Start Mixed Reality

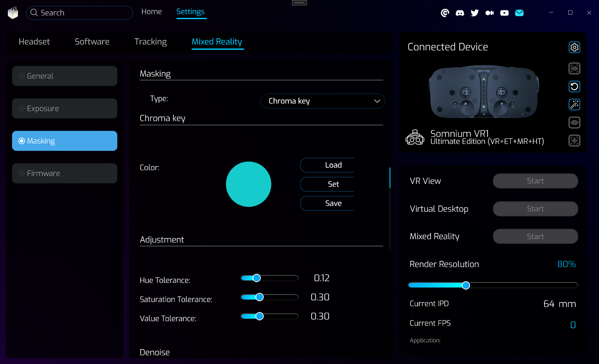pyautogui.click(x=535, y=236)
